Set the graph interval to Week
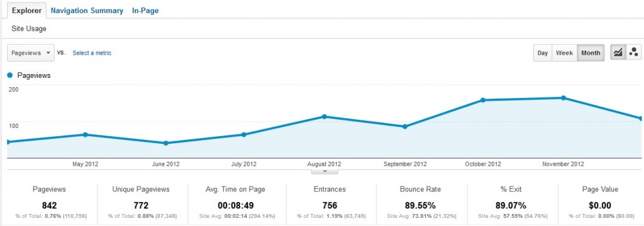This screenshot has width=644, height=226. 564,53
